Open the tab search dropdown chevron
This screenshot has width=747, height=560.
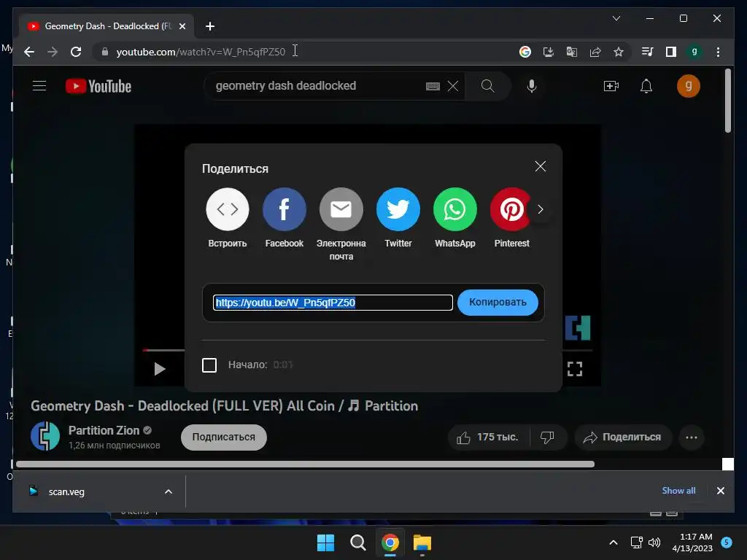pyautogui.click(x=616, y=18)
